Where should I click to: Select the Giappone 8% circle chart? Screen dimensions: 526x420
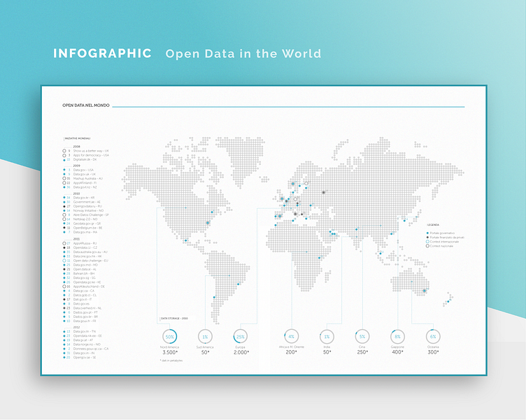point(397,336)
